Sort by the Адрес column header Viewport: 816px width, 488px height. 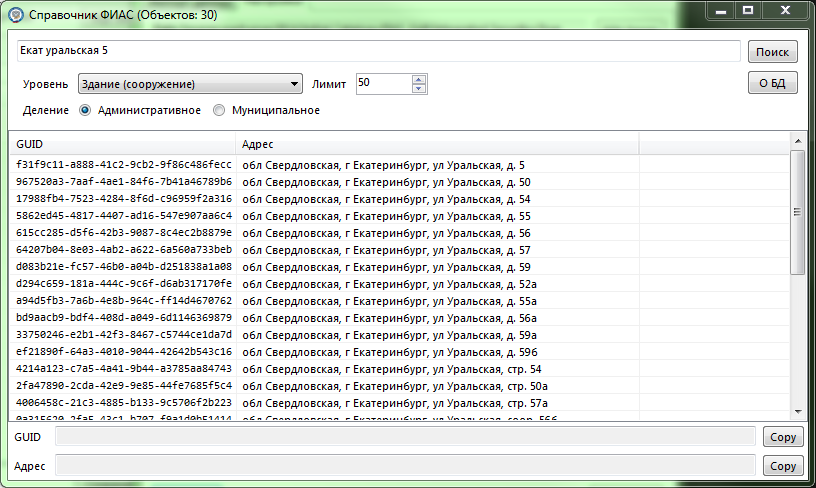436,144
